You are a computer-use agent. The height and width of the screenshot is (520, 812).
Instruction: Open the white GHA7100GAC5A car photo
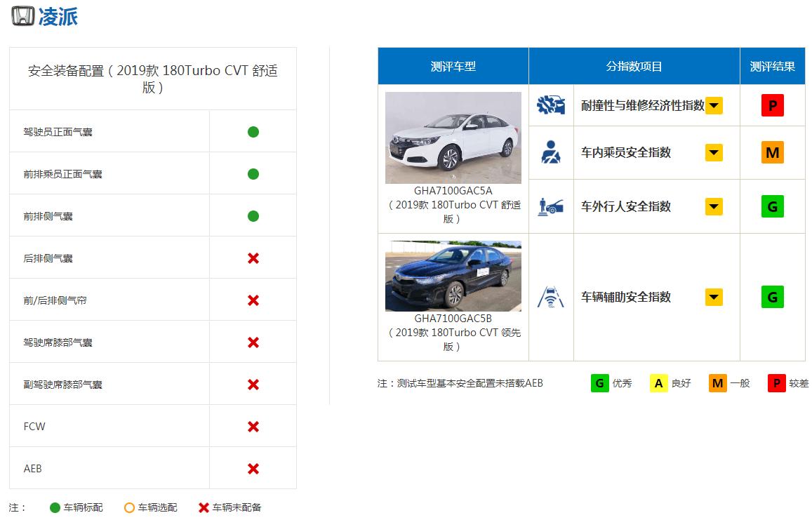[453, 138]
